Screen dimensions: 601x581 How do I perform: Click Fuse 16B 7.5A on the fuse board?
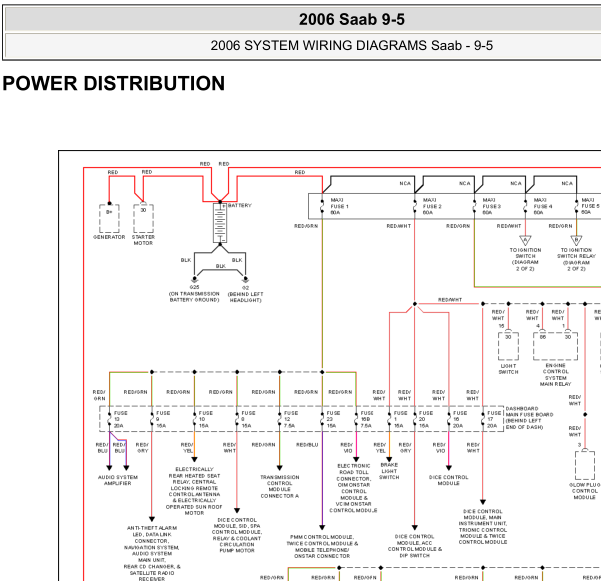pos(356,419)
